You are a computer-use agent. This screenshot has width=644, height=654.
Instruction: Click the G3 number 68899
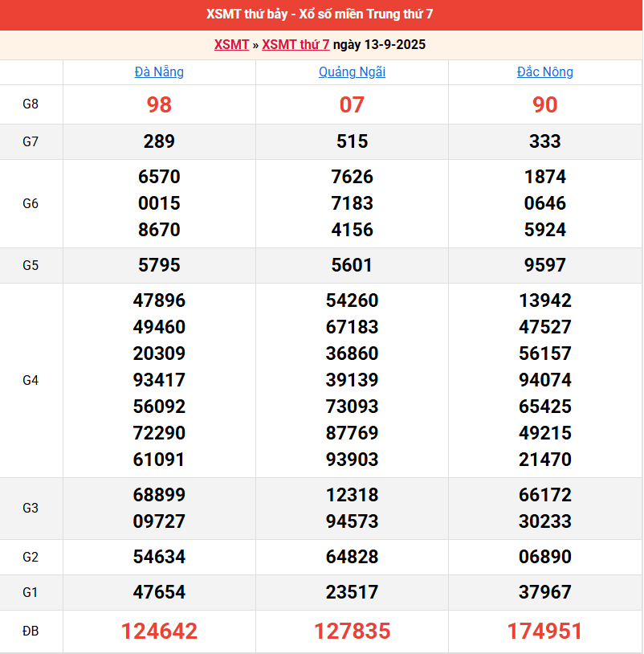tap(159, 495)
